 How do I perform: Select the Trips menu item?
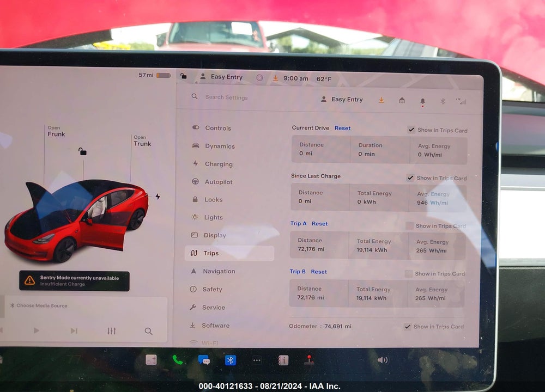point(229,253)
